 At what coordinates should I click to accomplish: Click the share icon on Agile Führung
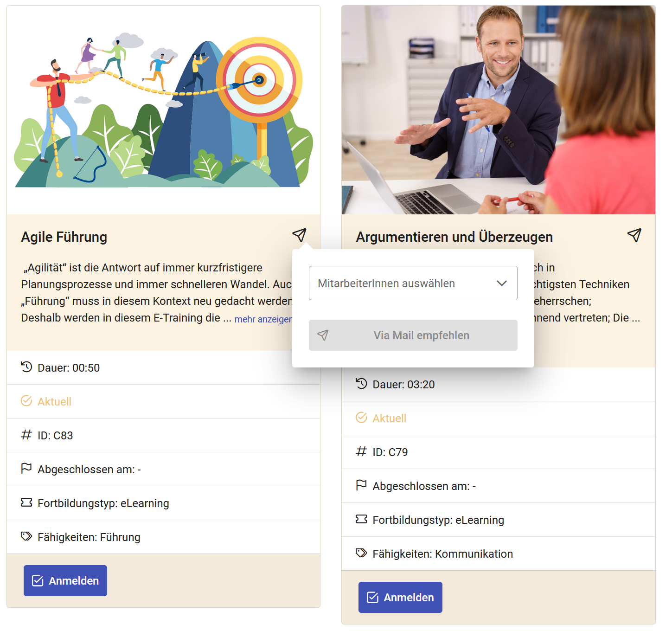[299, 235]
